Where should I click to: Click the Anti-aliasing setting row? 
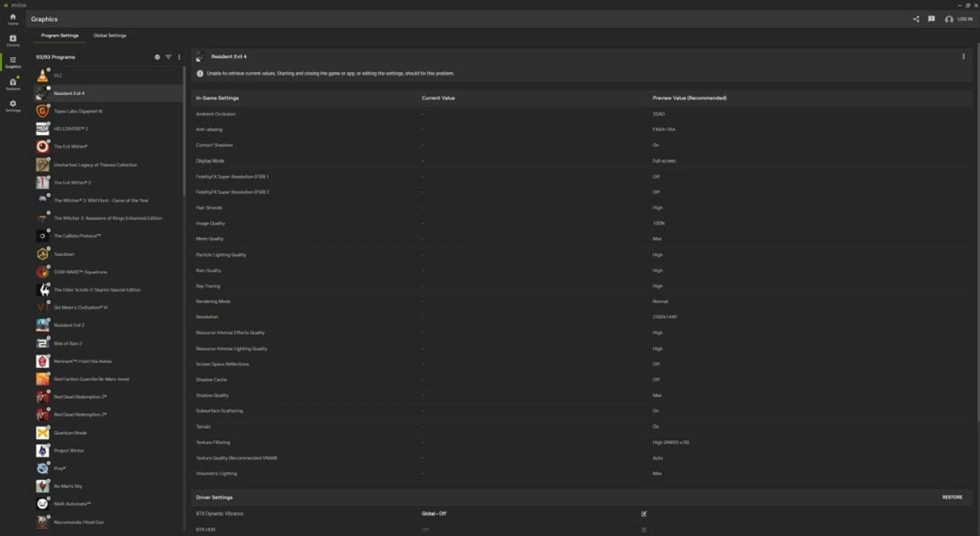(582, 130)
